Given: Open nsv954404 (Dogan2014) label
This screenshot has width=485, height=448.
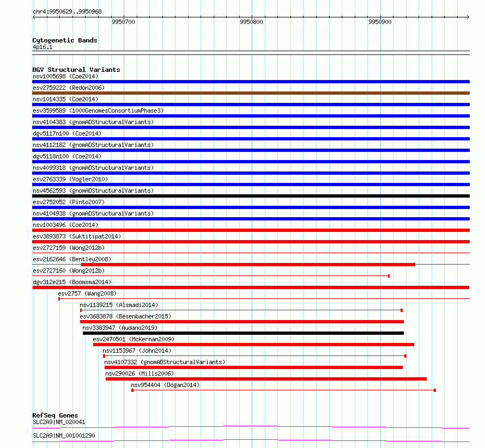Looking at the screenshot, I should pos(165,385).
